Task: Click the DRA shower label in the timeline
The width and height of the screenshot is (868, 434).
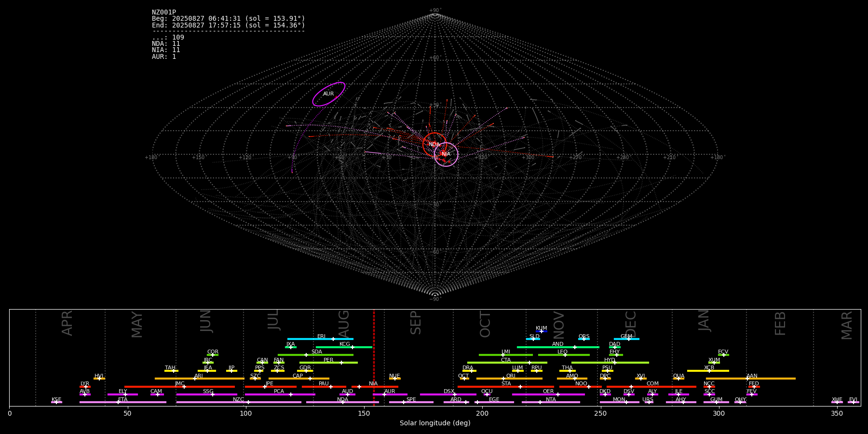Action: pos(468,368)
